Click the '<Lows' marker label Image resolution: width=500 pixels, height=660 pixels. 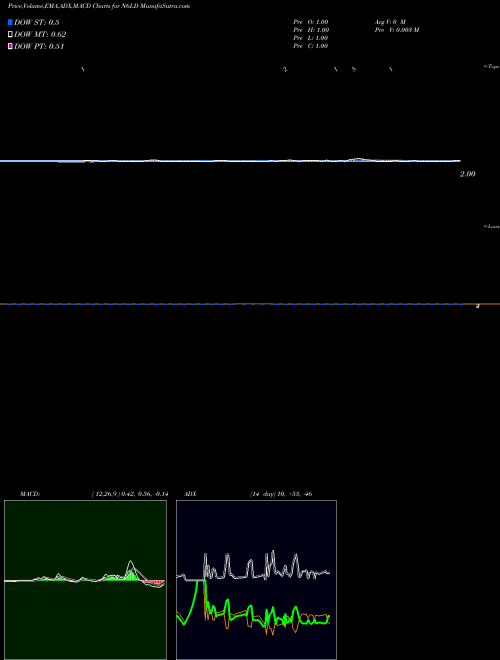pyautogui.click(x=492, y=226)
